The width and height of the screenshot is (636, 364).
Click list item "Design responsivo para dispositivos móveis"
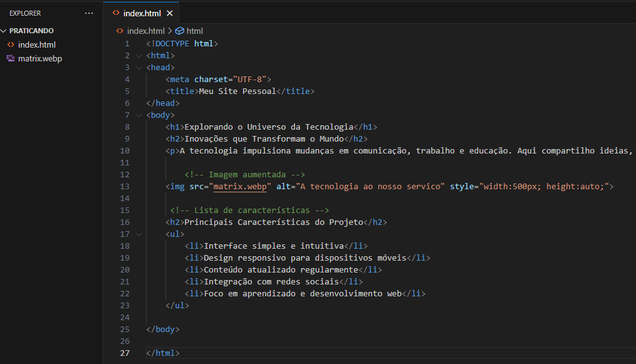pyautogui.click(x=305, y=257)
